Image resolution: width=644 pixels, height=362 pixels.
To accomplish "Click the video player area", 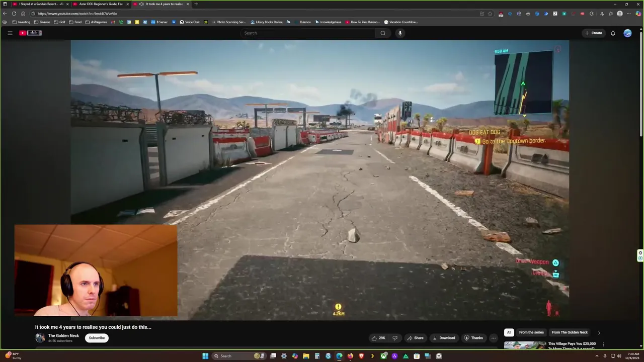I will point(320,180).
